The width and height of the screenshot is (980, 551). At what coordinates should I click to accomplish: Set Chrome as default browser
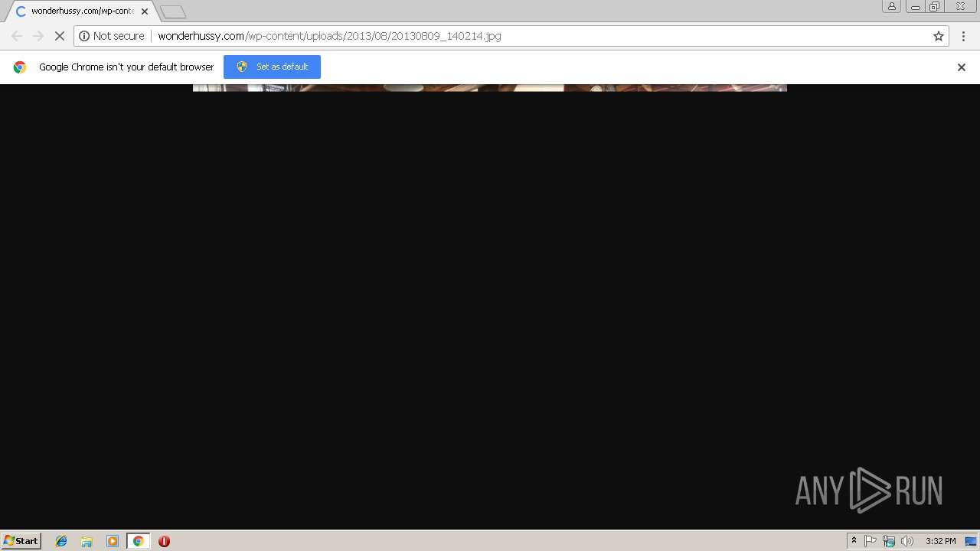272,67
